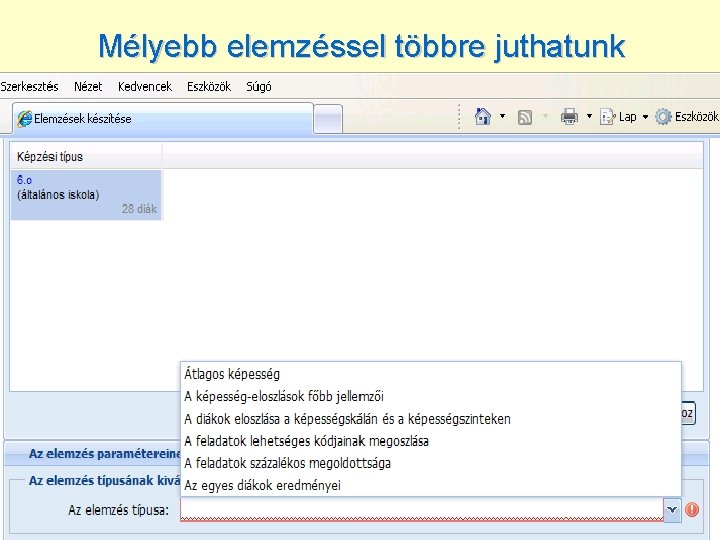The height and width of the screenshot is (540, 720).
Task: Expand the Lap dropdown arrow
Action: click(x=645, y=117)
